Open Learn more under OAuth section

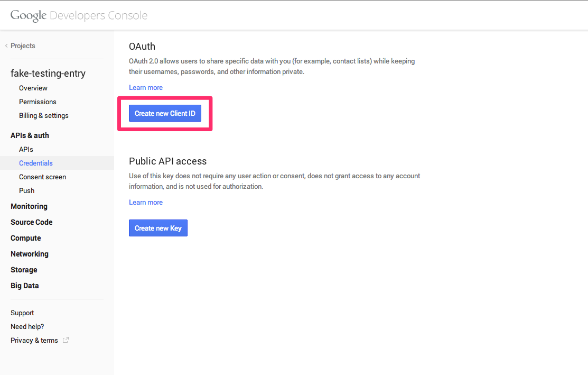coord(146,87)
